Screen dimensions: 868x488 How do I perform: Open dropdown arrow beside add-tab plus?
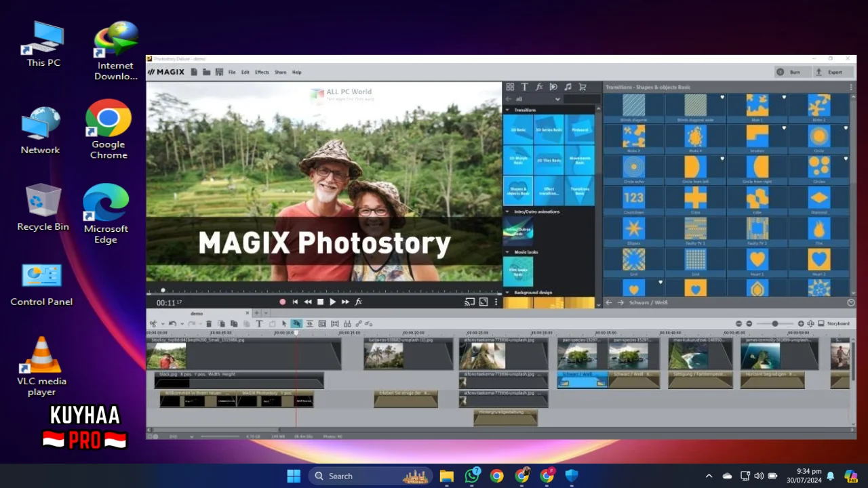pos(265,313)
